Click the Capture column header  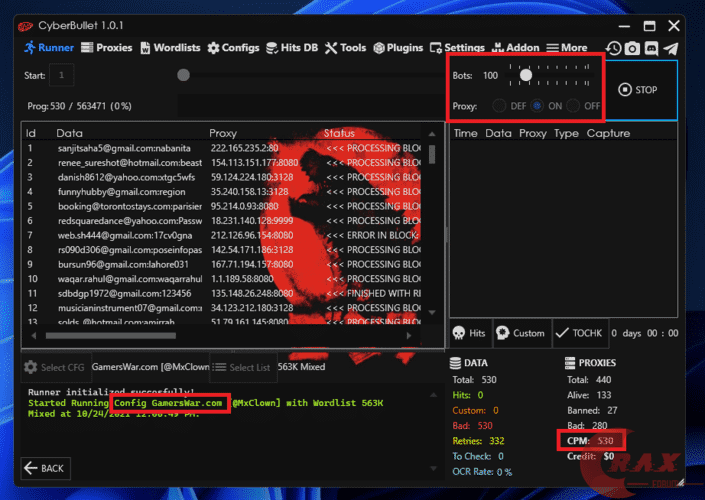[608, 133]
